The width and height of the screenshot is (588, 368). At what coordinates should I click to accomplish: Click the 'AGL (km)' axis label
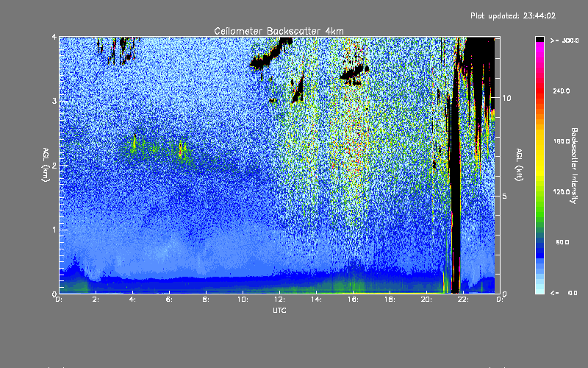click(46, 165)
